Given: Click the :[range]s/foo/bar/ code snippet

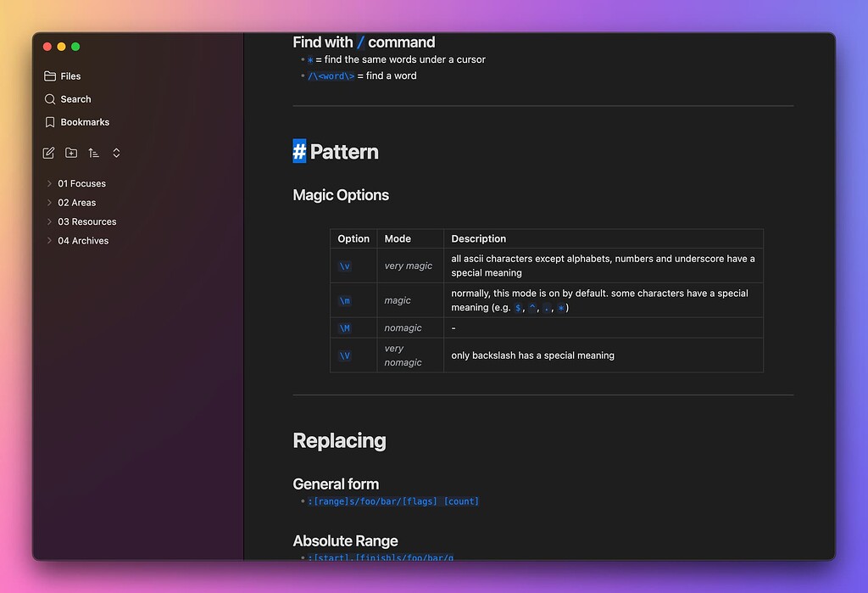Looking at the screenshot, I should pyautogui.click(x=394, y=501).
